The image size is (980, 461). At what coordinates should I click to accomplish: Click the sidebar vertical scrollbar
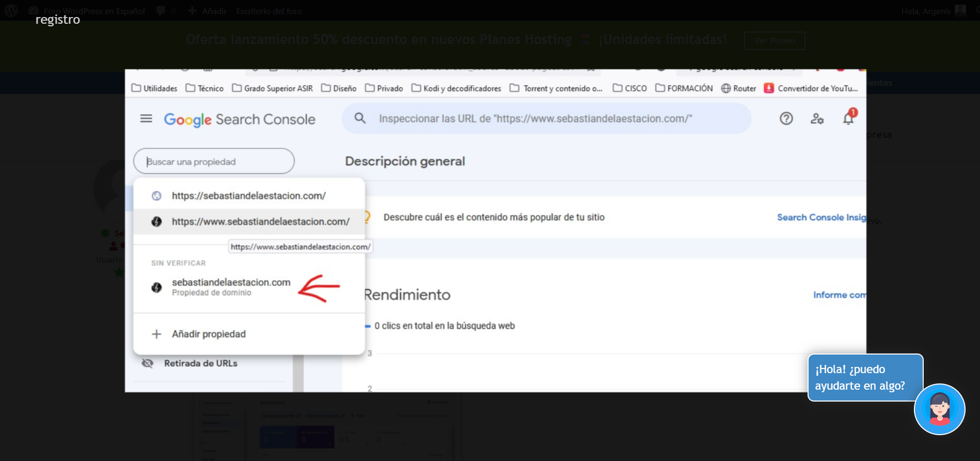pos(298,373)
